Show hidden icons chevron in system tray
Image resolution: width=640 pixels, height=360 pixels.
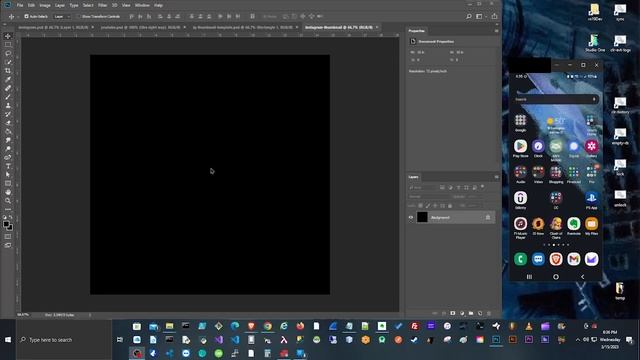(x=578, y=340)
